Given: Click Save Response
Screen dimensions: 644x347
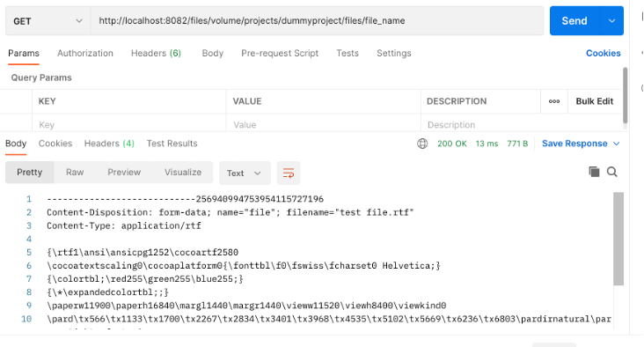Looking at the screenshot, I should [x=574, y=144].
